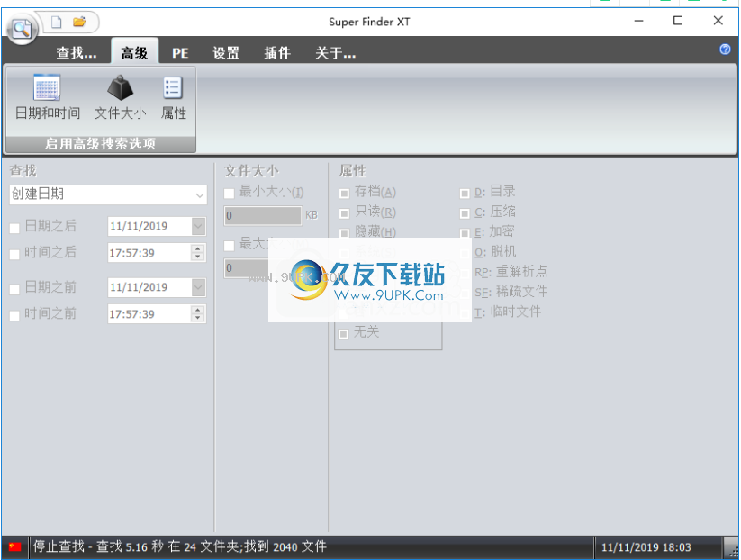
Task: Toggle the D: 目录 checkbox
Action: [x=465, y=194]
